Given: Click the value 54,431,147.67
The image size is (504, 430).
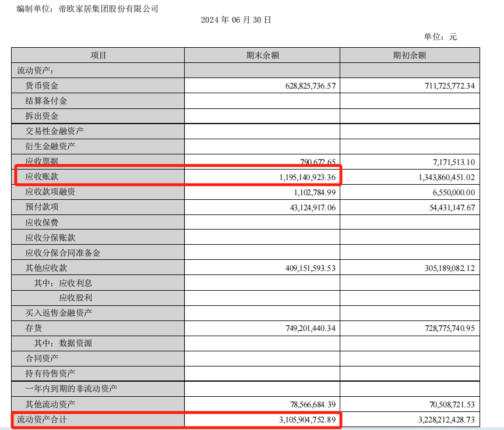Looking at the screenshot, I should tap(452, 207).
